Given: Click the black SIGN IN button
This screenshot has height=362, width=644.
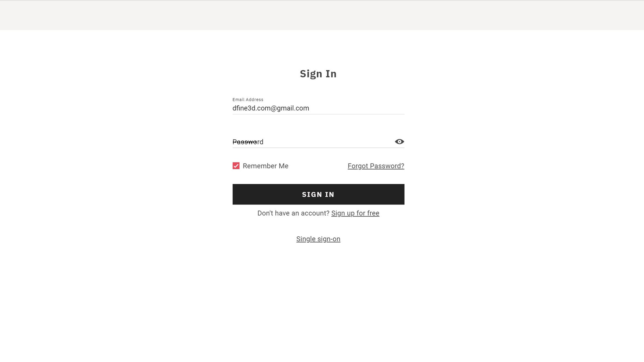Looking at the screenshot, I should (318, 194).
